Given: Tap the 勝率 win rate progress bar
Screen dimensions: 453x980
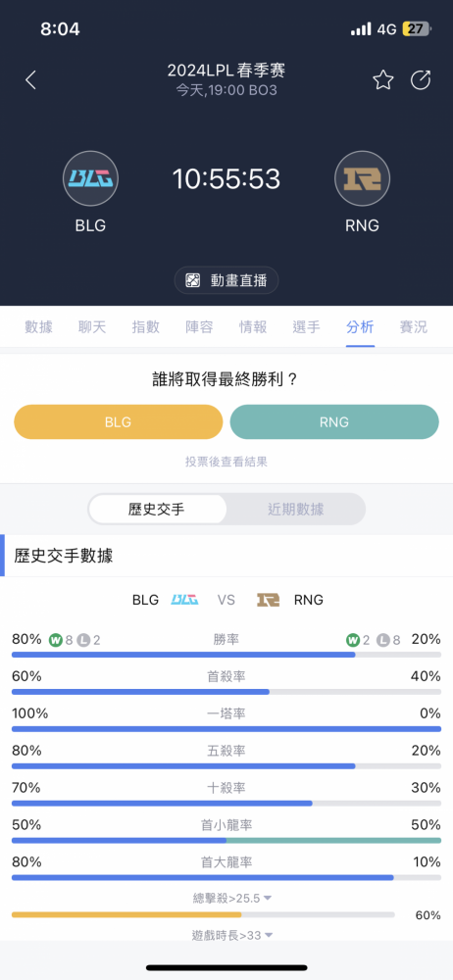Looking at the screenshot, I should pos(226,655).
